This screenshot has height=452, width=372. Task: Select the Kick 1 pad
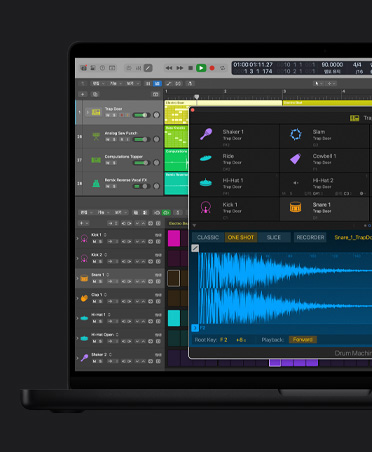click(x=234, y=209)
